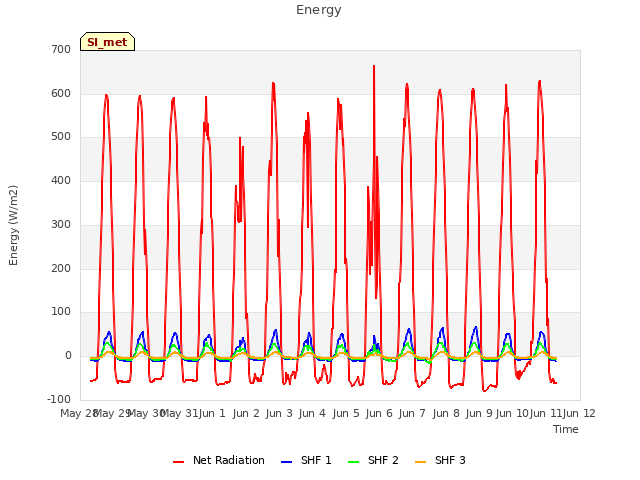Viewport: 640px width, 480px height.
Task: Click the Jun 3 x-axis date label
Action: click(279, 413)
